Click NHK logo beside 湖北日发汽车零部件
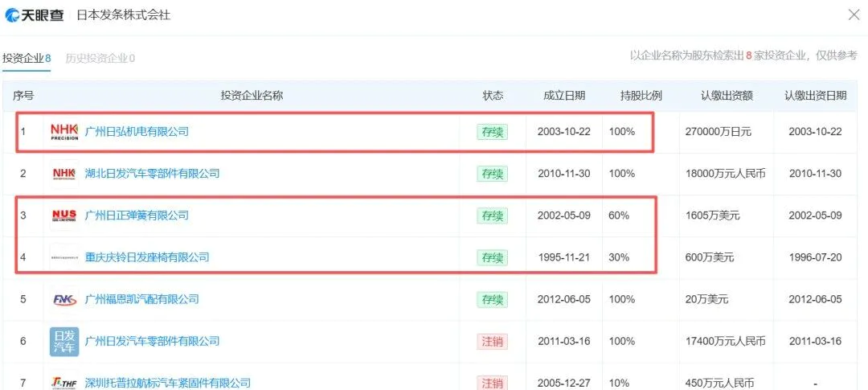 (x=64, y=174)
